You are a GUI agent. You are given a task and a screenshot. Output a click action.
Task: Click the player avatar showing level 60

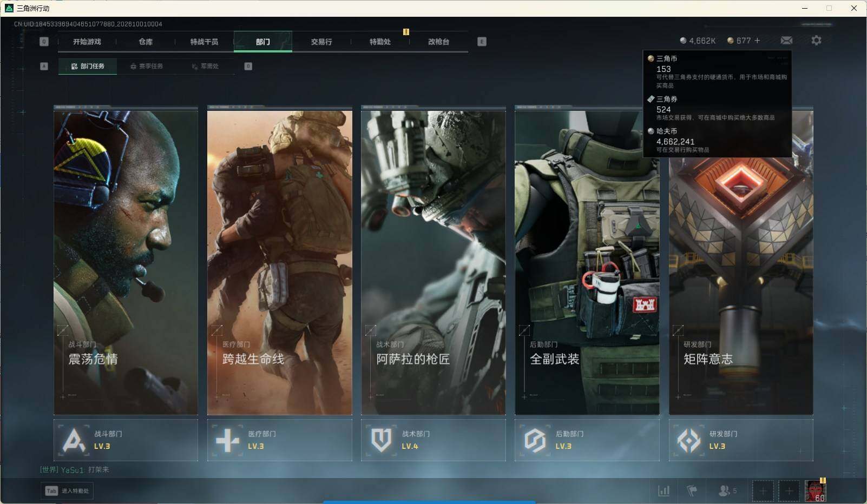[815, 491]
